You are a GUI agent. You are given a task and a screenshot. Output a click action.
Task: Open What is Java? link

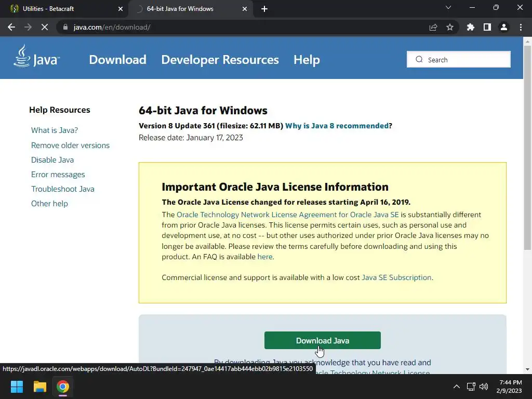54,130
